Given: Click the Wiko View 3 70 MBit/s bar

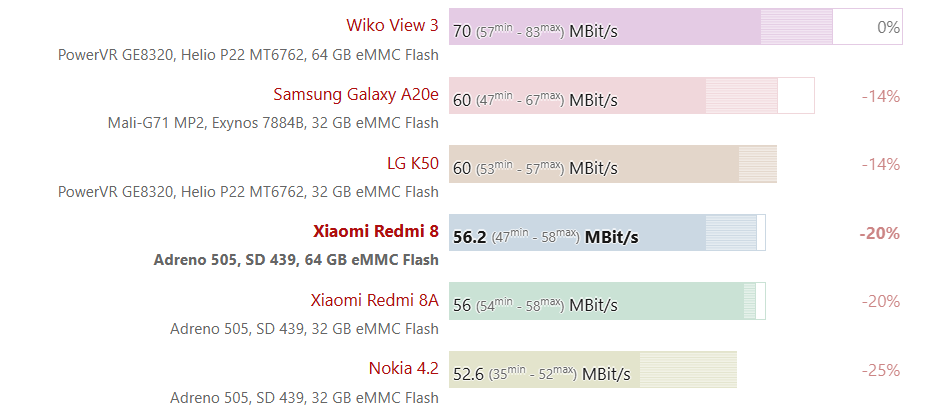Looking at the screenshot, I should (x=640, y=27).
